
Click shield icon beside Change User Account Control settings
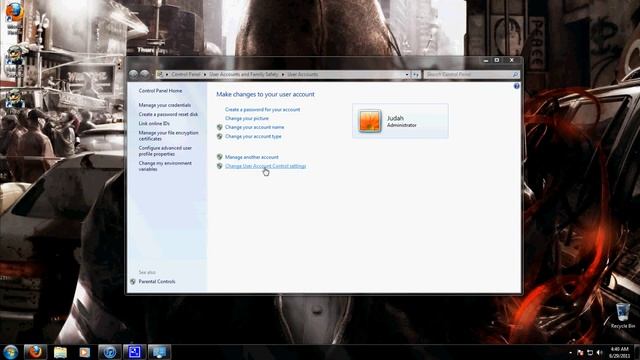220,166
